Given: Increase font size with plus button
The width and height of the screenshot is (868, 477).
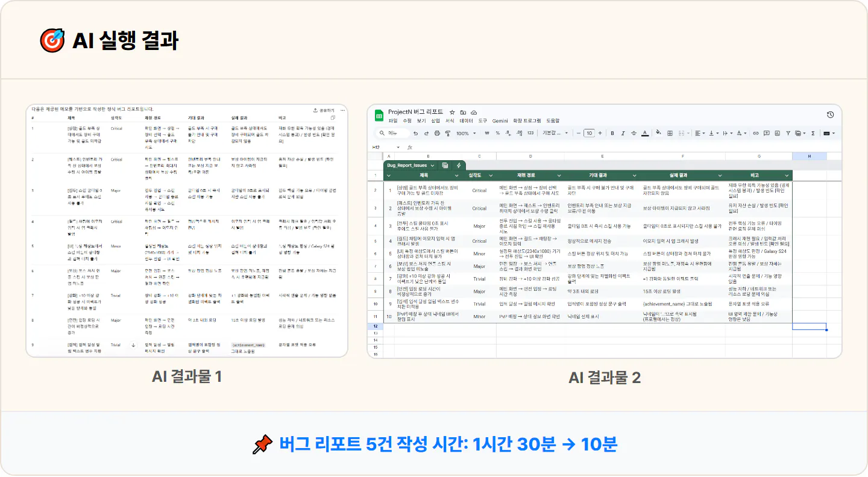Looking at the screenshot, I should pos(600,133).
